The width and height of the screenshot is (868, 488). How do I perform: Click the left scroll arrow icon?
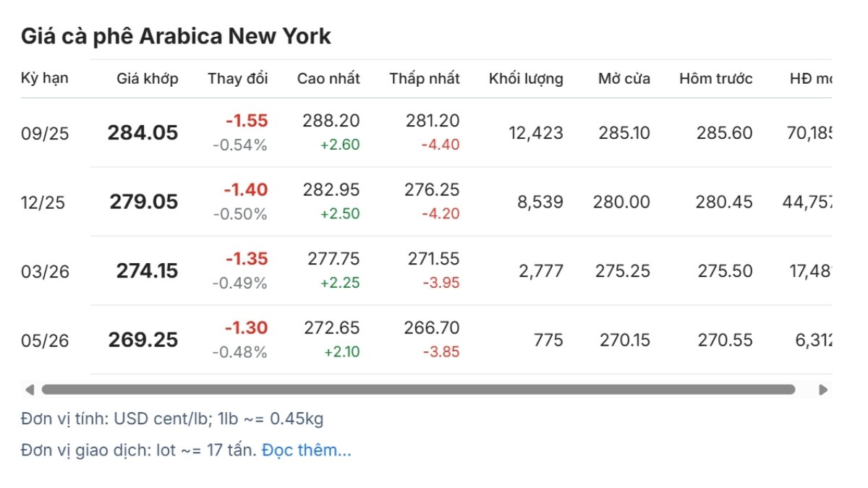29,390
